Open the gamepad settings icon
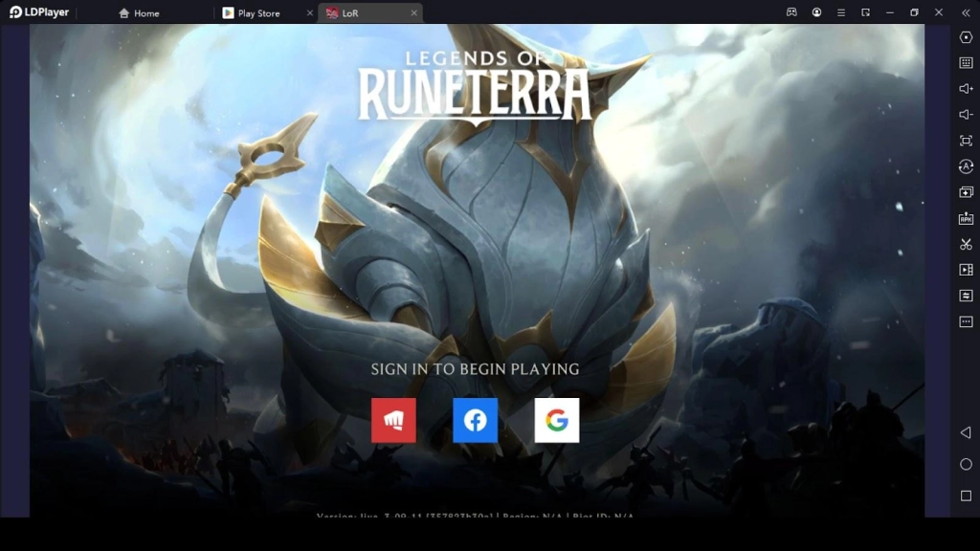The height and width of the screenshot is (551, 980). (x=791, y=12)
